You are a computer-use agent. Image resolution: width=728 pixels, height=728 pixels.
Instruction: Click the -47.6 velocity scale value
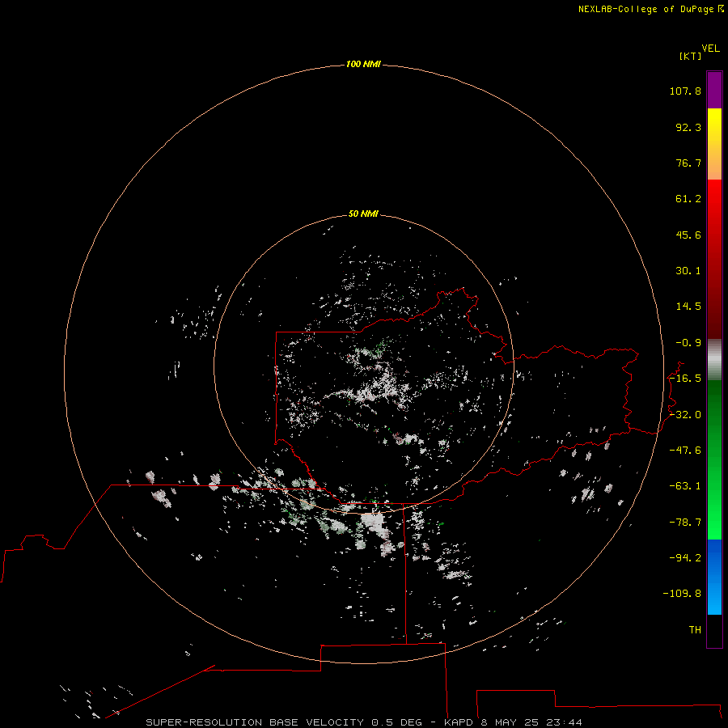click(685, 451)
